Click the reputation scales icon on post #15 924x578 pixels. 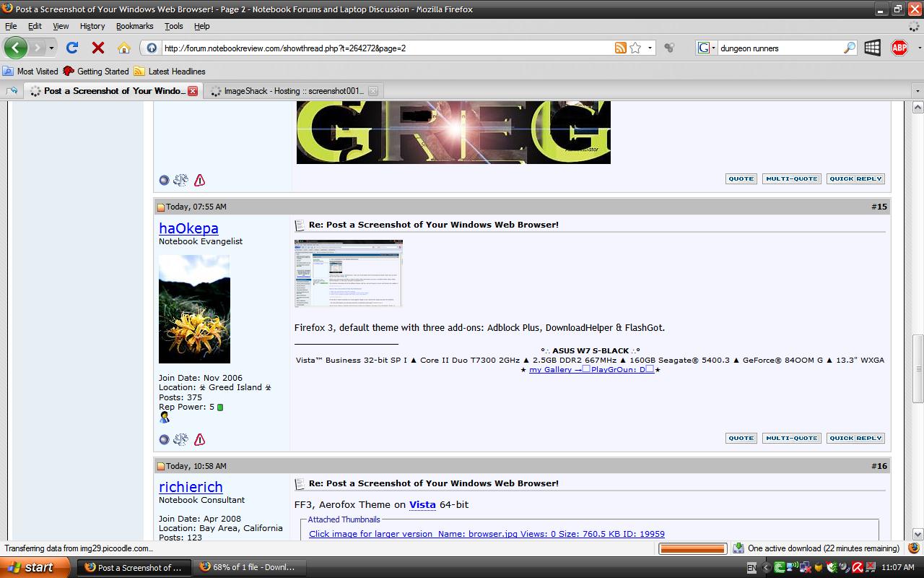pyautogui.click(x=180, y=439)
